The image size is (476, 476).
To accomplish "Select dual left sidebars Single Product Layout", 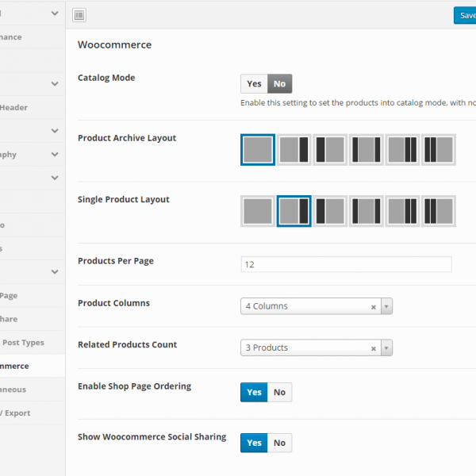I will coord(439,211).
